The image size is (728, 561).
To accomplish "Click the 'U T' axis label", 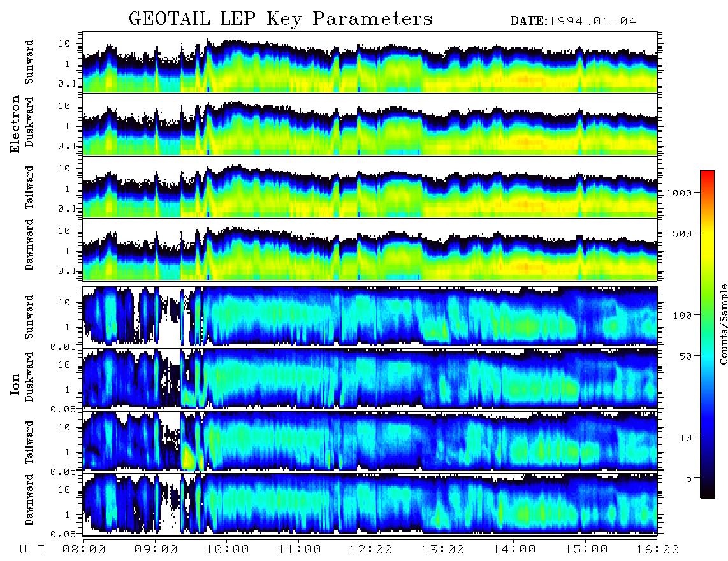I will click(32, 550).
